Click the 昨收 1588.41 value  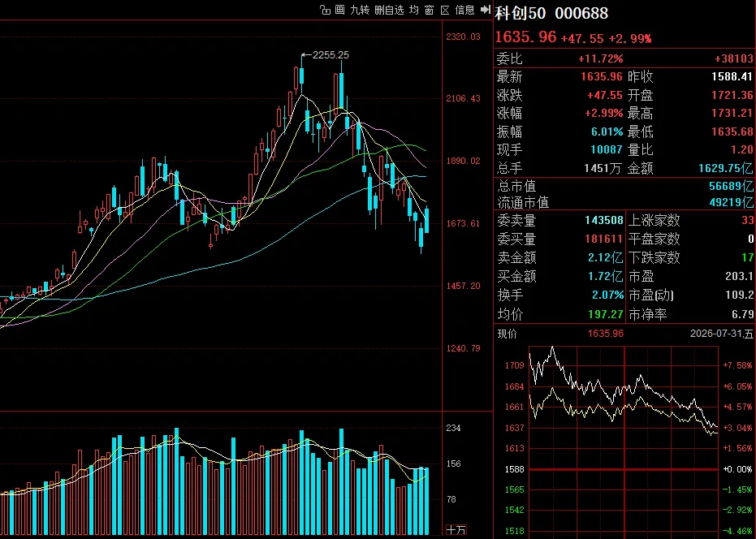732,76
